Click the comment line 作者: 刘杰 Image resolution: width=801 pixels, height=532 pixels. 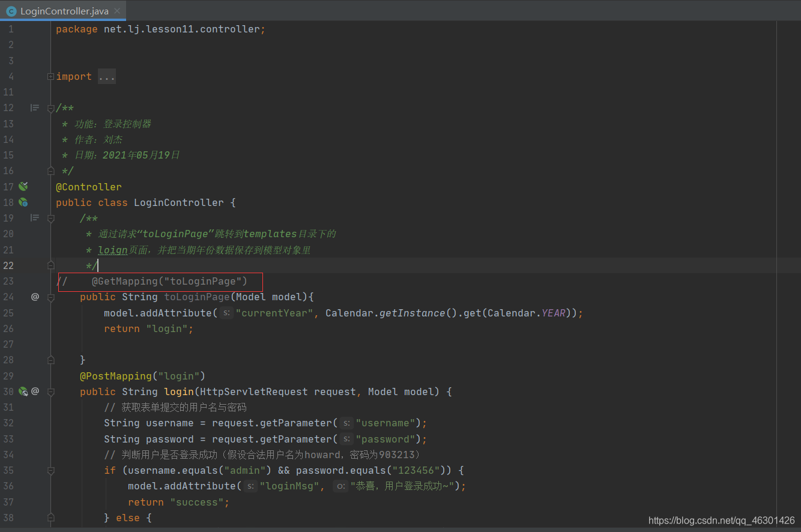pyautogui.click(x=92, y=139)
